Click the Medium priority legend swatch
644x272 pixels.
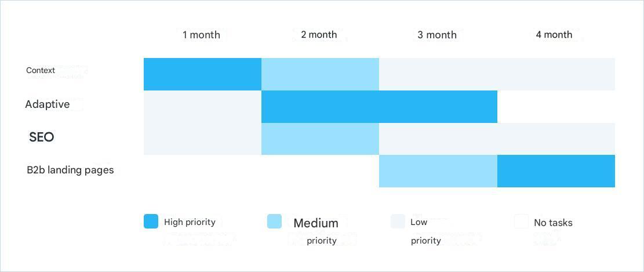coord(274,222)
